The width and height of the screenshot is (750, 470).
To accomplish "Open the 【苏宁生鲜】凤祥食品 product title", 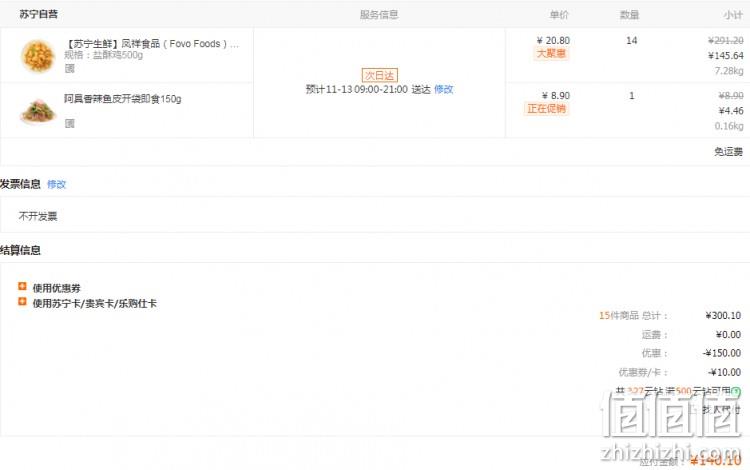I will pos(152,44).
